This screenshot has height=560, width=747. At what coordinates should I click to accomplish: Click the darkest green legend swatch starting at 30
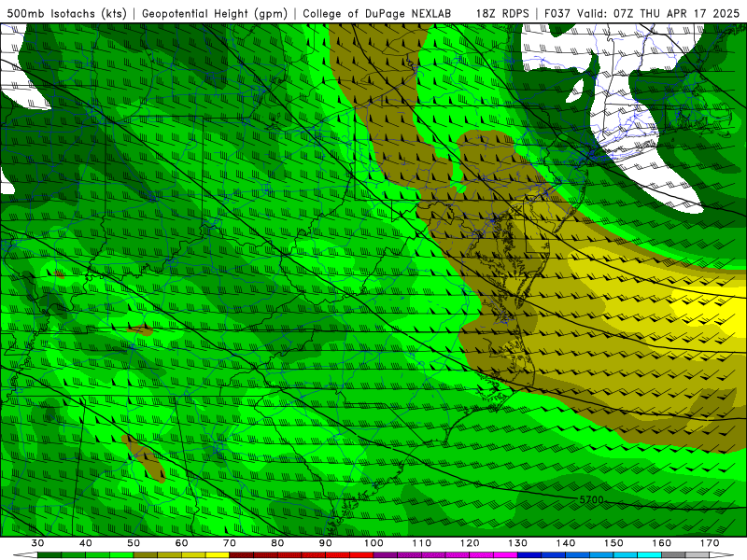(49, 555)
